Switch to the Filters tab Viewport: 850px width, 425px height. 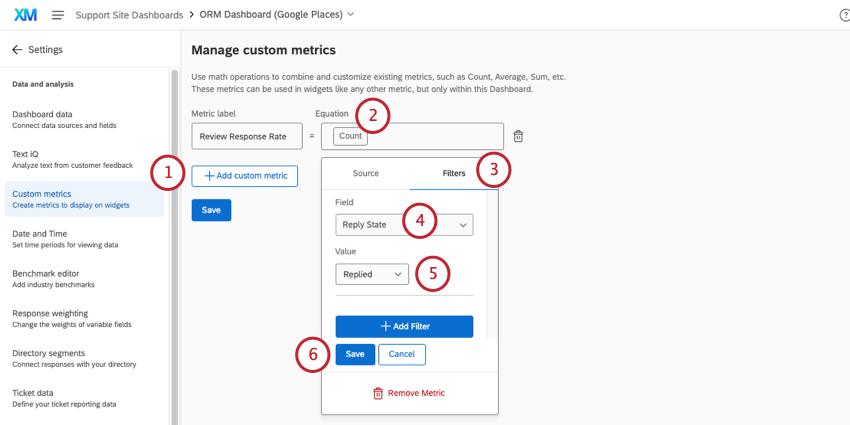[453, 174]
